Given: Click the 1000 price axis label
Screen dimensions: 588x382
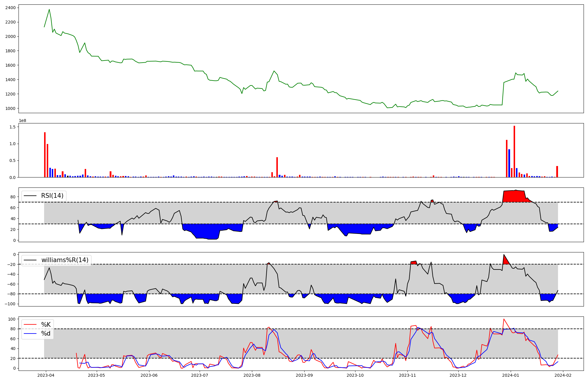Looking at the screenshot, I should 11,108.
